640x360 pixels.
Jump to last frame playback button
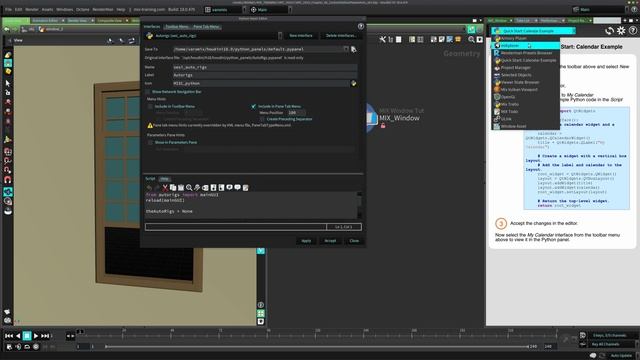point(45,336)
